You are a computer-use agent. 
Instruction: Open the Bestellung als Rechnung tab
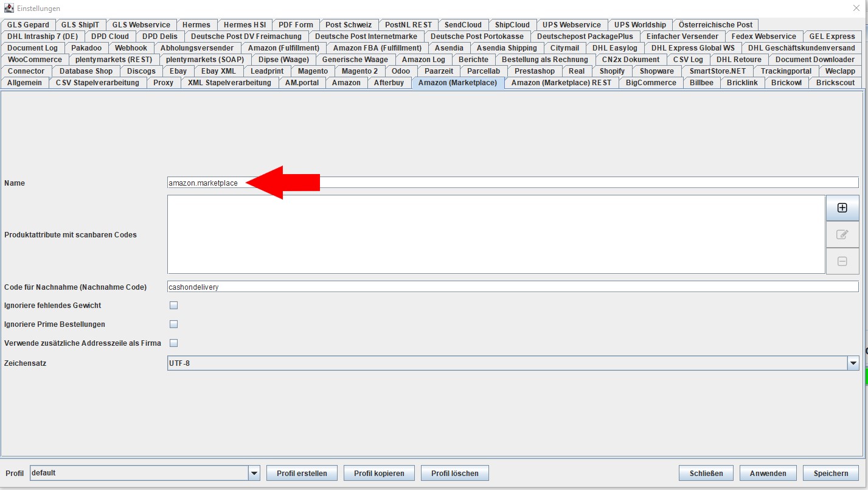click(x=545, y=60)
